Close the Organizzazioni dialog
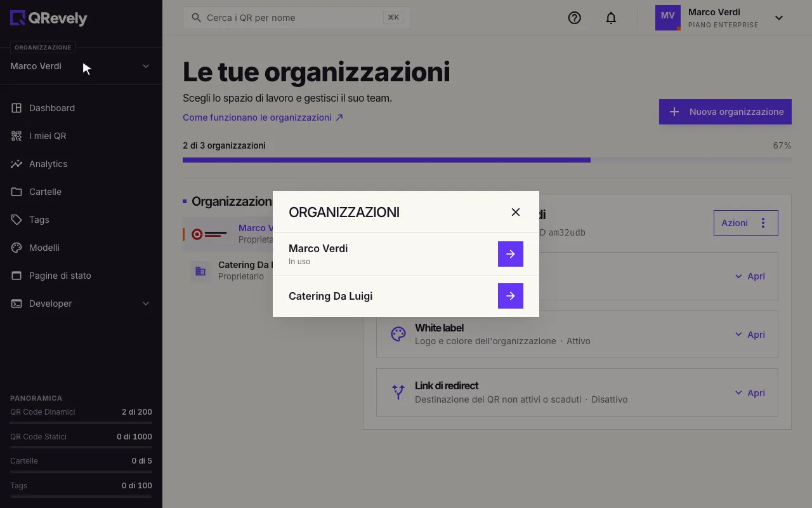Screen dimensions: 812x508 (x=516, y=212)
